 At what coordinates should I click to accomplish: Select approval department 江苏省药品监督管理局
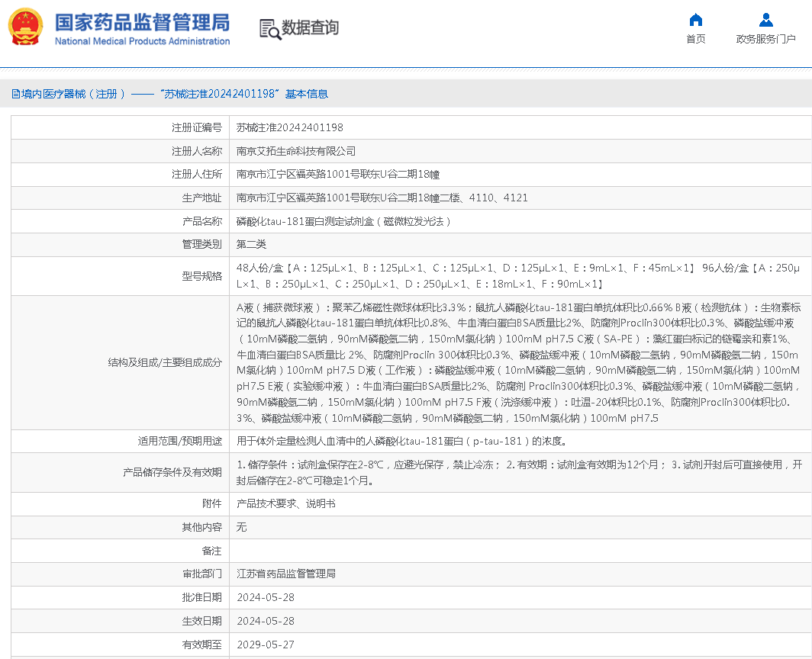(x=286, y=574)
